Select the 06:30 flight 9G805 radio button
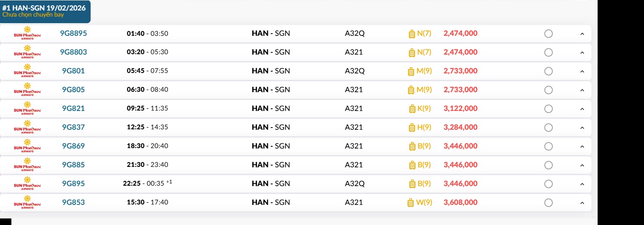 548,90
